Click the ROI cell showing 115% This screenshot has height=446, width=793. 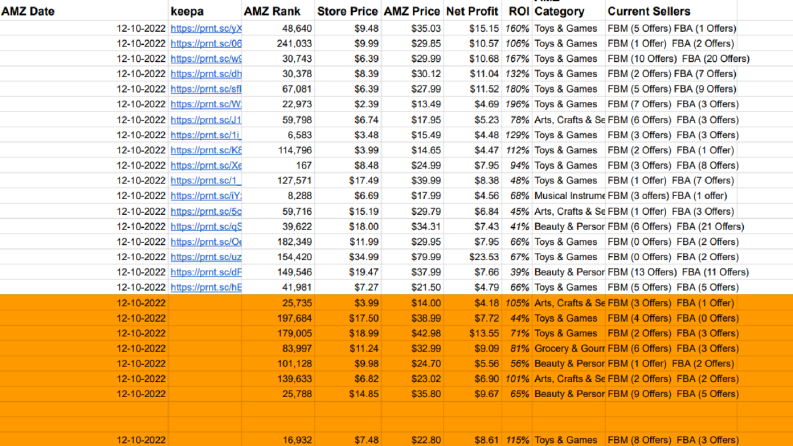tap(517, 440)
